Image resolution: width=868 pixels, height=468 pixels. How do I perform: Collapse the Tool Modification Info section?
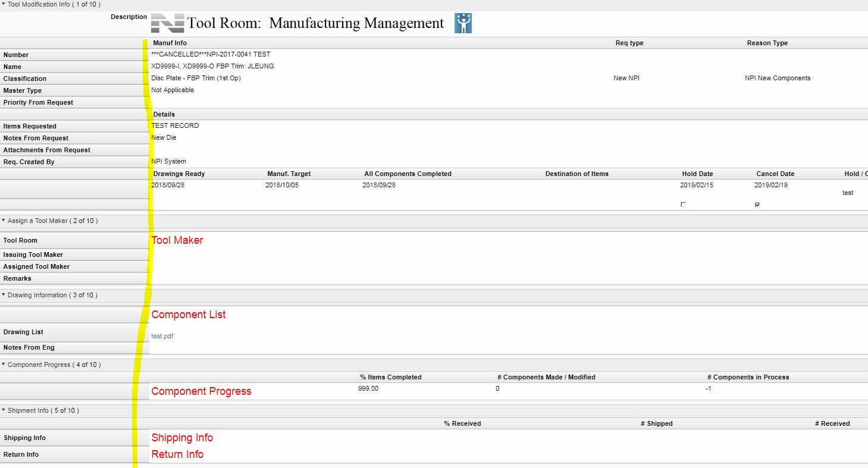[5, 4]
